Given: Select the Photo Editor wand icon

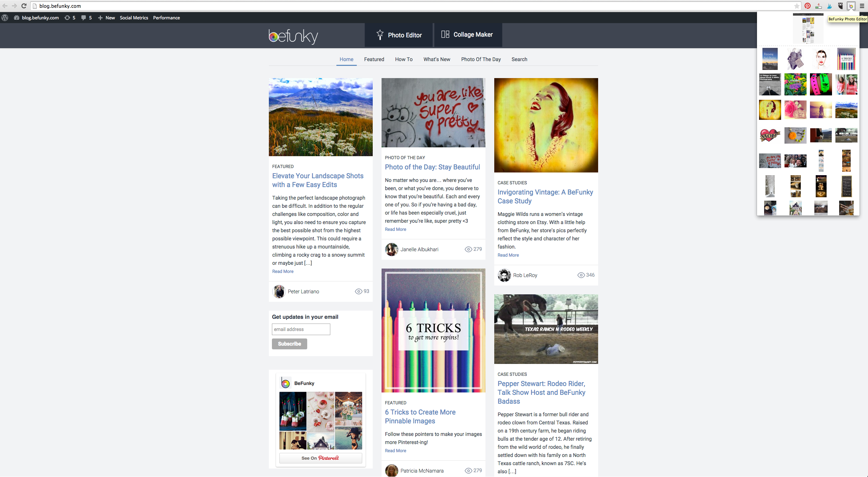Looking at the screenshot, I should tap(380, 35).
